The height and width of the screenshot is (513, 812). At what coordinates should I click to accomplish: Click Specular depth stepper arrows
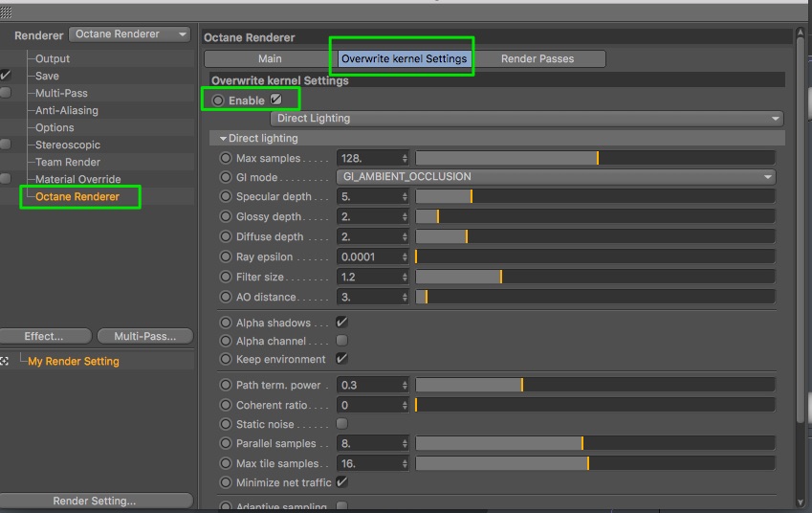pyautogui.click(x=405, y=196)
